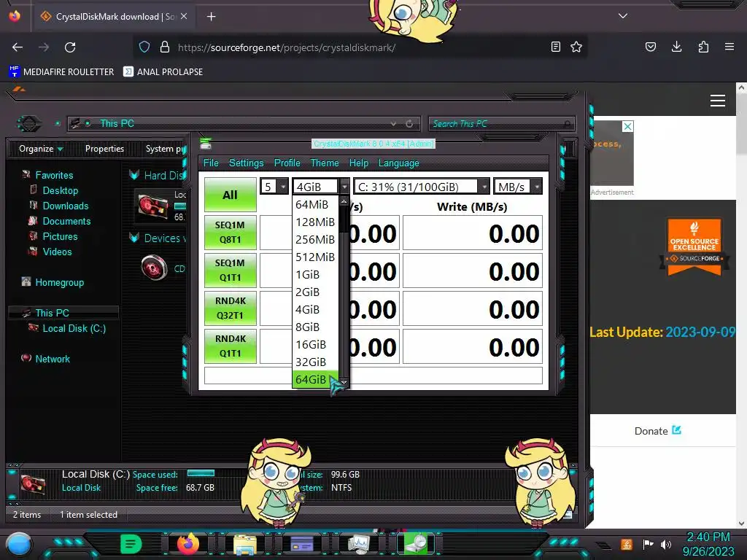Open Firefox from the taskbar
The height and width of the screenshot is (560, 747).
pos(187,543)
